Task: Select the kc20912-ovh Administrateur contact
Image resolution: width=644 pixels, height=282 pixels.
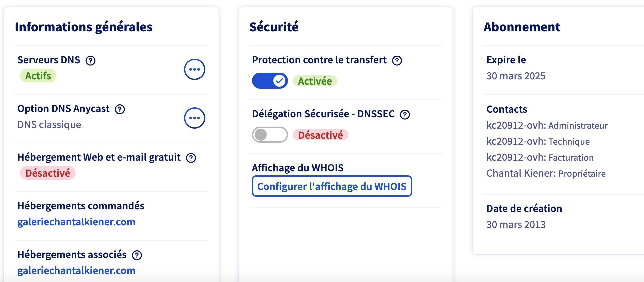Action: (547, 125)
